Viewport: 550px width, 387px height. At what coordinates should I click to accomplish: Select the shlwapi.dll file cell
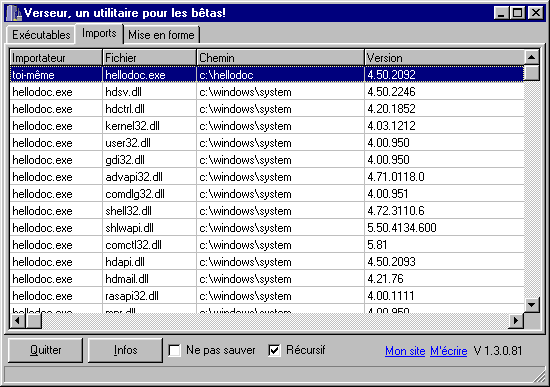(149, 228)
